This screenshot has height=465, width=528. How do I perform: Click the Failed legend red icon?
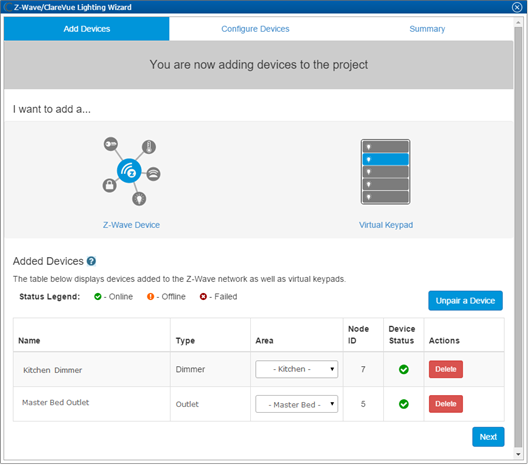coord(203,297)
